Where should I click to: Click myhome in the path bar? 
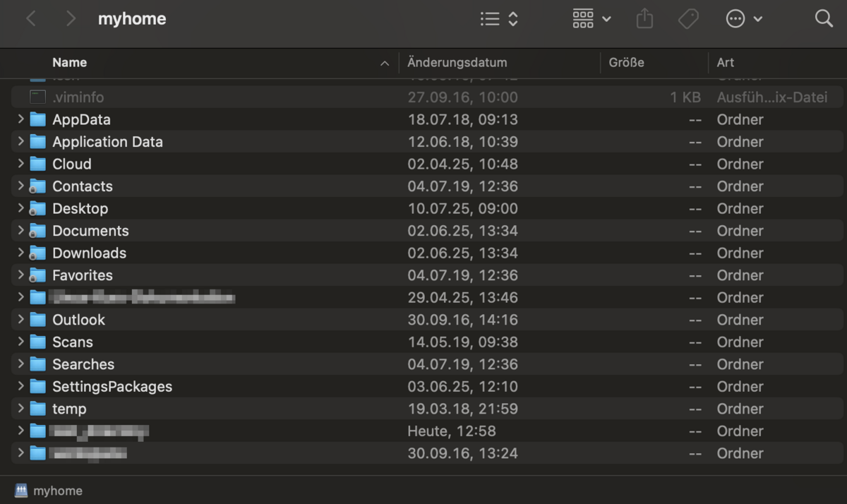pyautogui.click(x=57, y=491)
